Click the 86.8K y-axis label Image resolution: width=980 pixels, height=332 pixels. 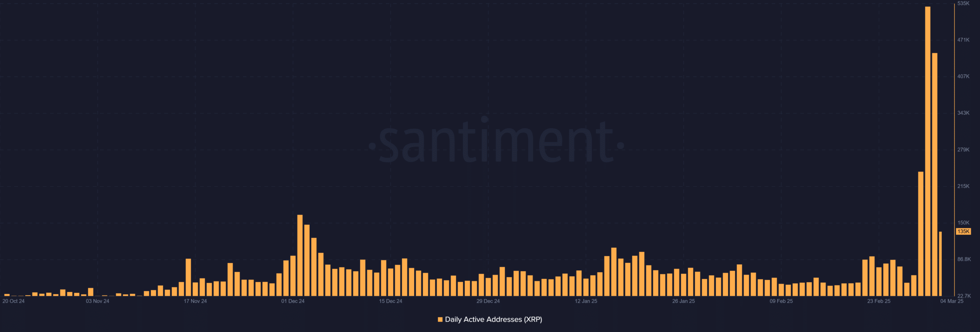tap(964, 259)
